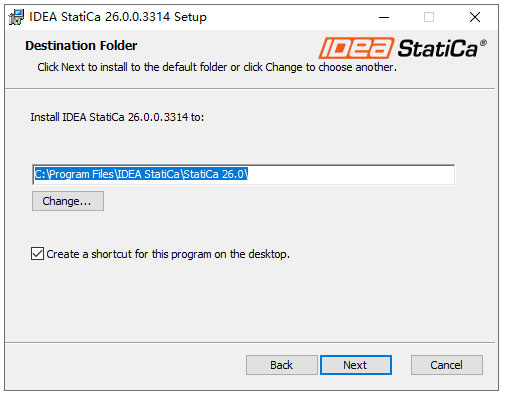
Task: Click the highlighted install path text
Action: 141,174
